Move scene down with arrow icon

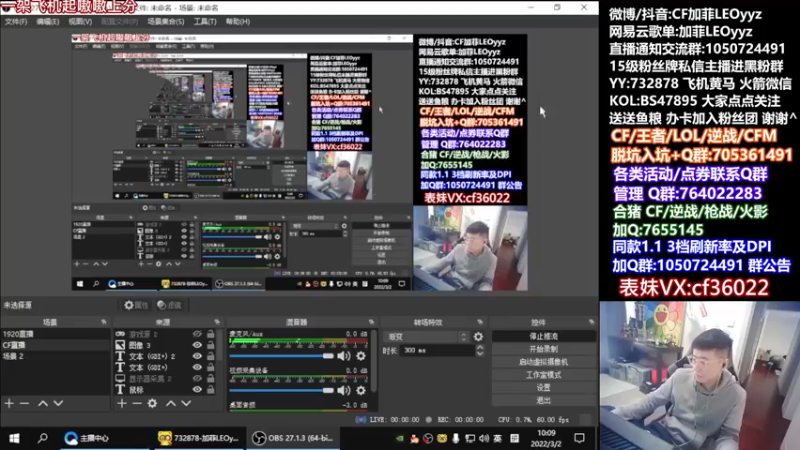pyautogui.click(x=58, y=404)
